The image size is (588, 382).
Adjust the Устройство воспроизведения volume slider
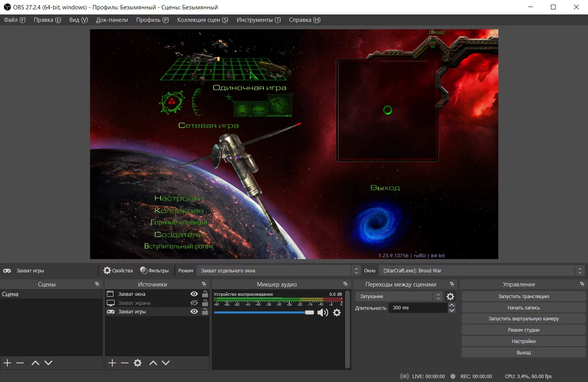point(264,313)
